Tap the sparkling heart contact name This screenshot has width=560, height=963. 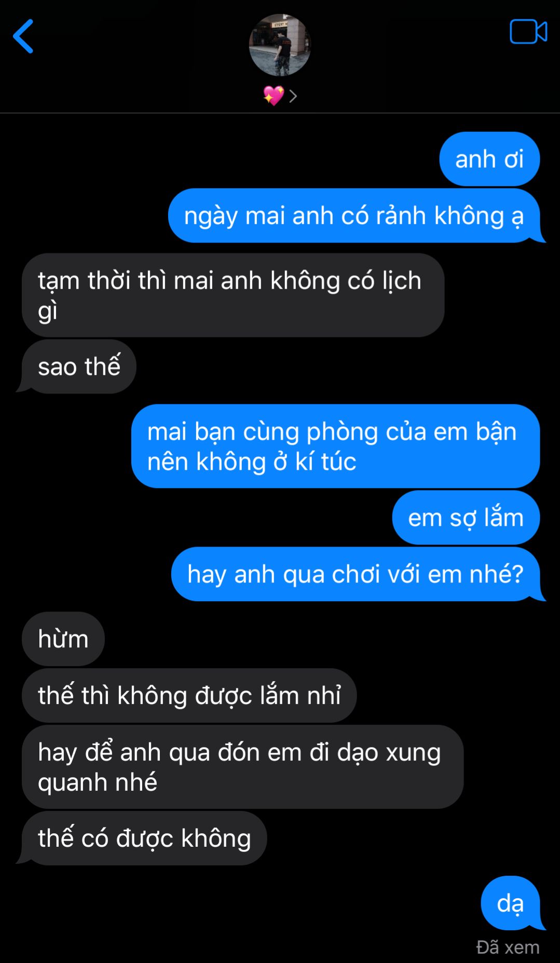click(274, 96)
